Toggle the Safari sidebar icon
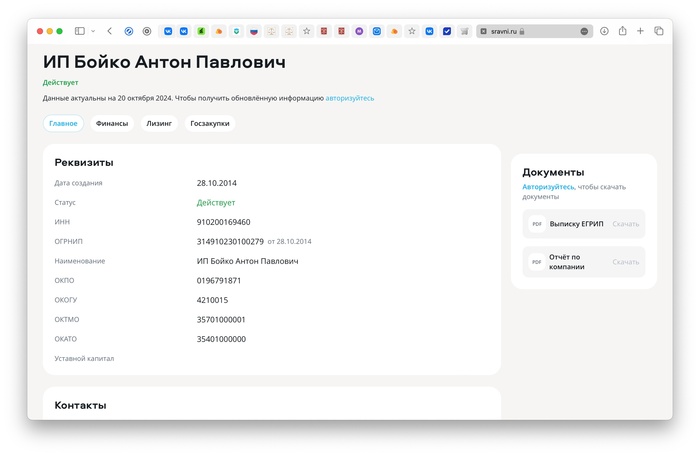 click(x=80, y=31)
